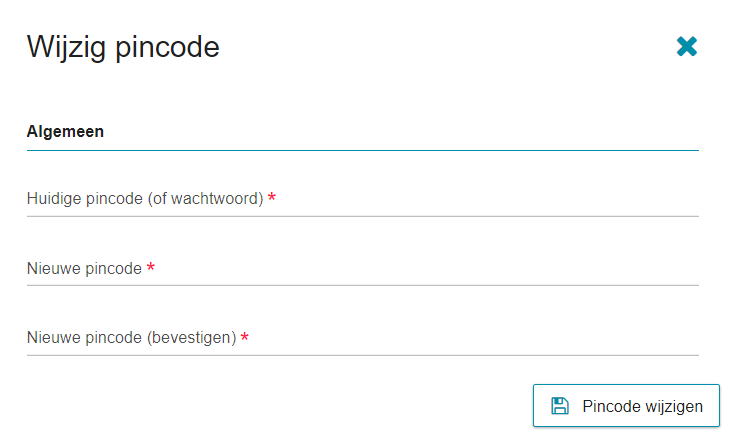This screenshot has width=736, height=444.
Task: Click the Huidige pincode label text
Action: click(x=145, y=199)
